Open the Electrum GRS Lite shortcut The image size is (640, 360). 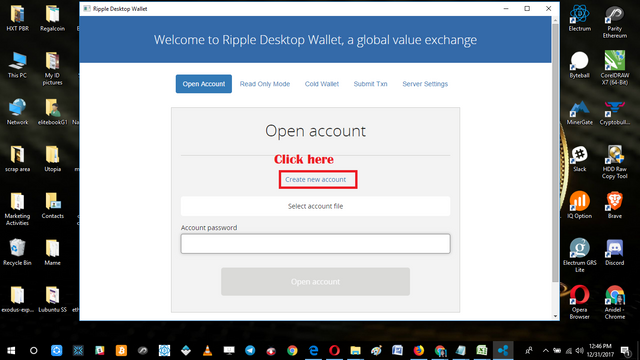(x=580, y=255)
